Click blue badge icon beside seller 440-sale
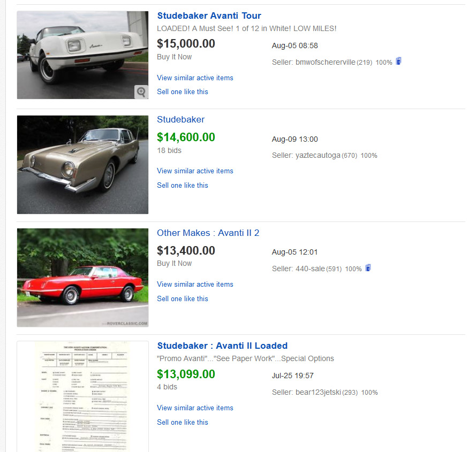Screen dimensions: 476x452 tap(368, 268)
